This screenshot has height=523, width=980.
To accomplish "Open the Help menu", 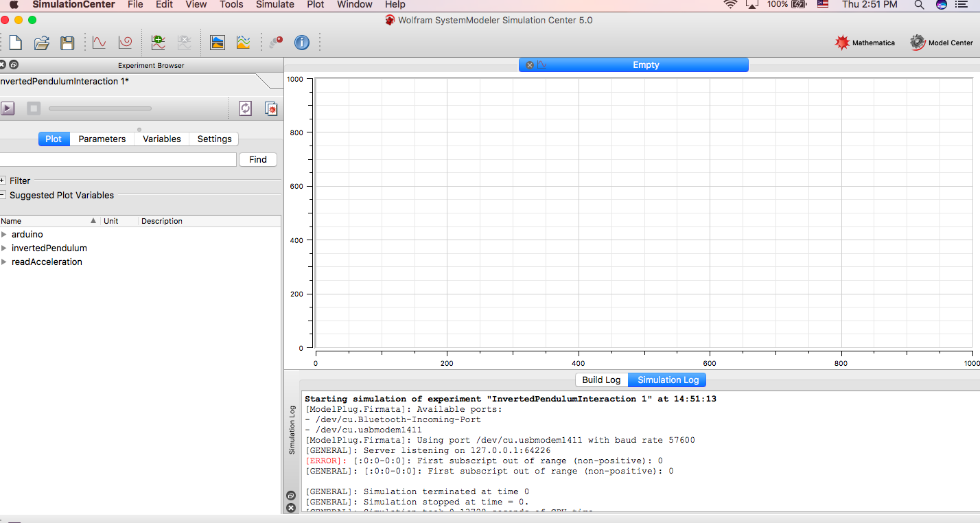I will pyautogui.click(x=395, y=5).
